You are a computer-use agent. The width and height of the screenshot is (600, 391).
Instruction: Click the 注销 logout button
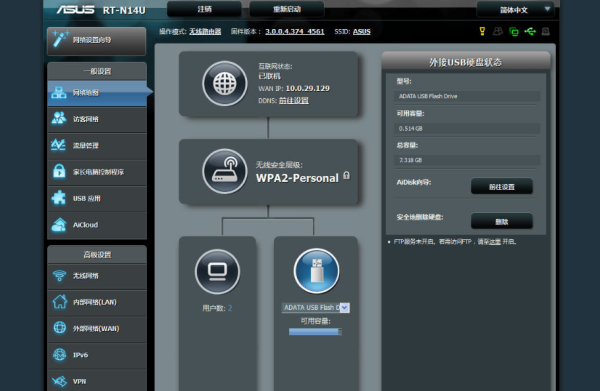tap(204, 9)
